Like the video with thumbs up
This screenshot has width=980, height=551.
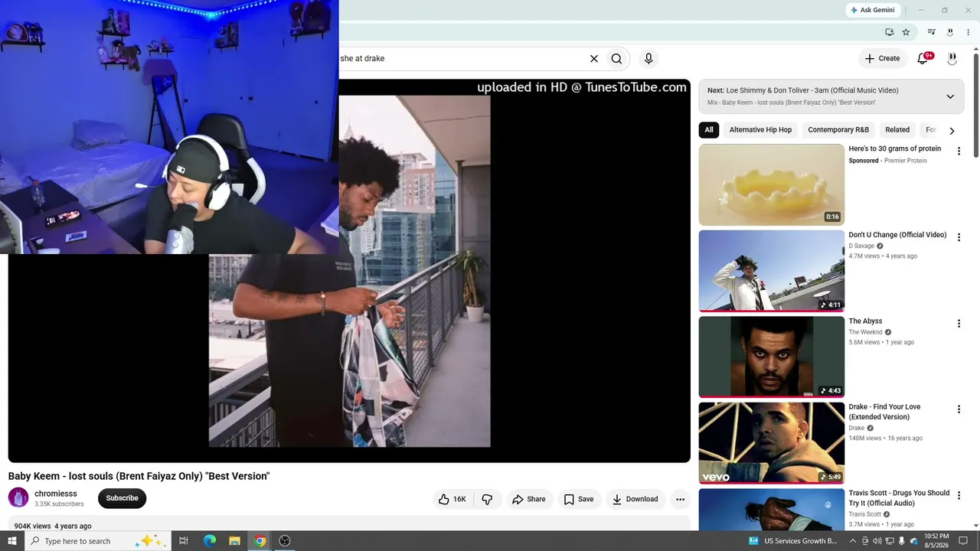(x=452, y=499)
